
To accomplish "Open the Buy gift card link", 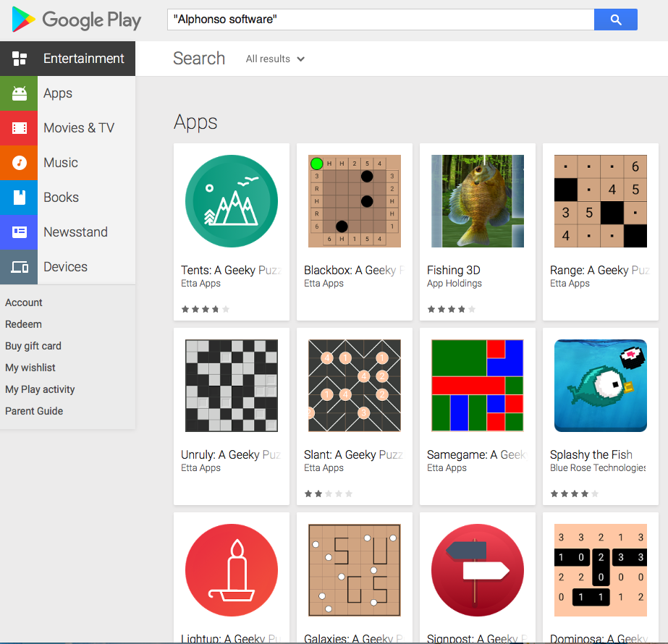I will point(33,346).
